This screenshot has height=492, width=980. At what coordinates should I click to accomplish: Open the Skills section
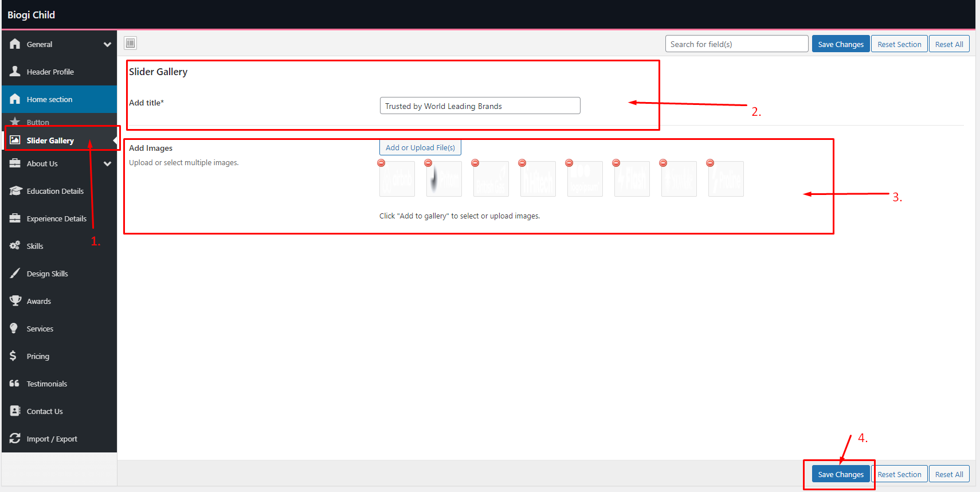point(60,246)
